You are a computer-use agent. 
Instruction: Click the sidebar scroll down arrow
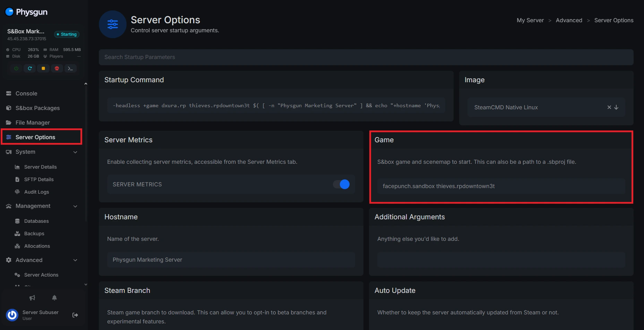tap(86, 285)
